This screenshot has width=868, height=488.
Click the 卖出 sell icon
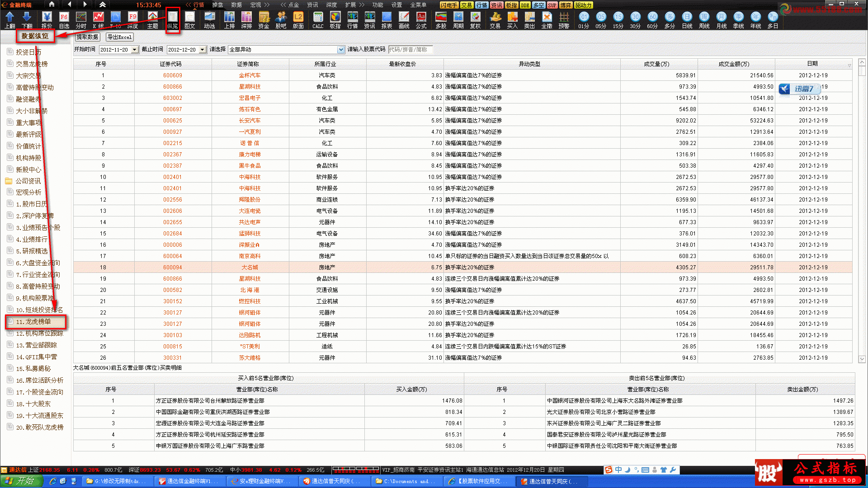click(x=529, y=20)
